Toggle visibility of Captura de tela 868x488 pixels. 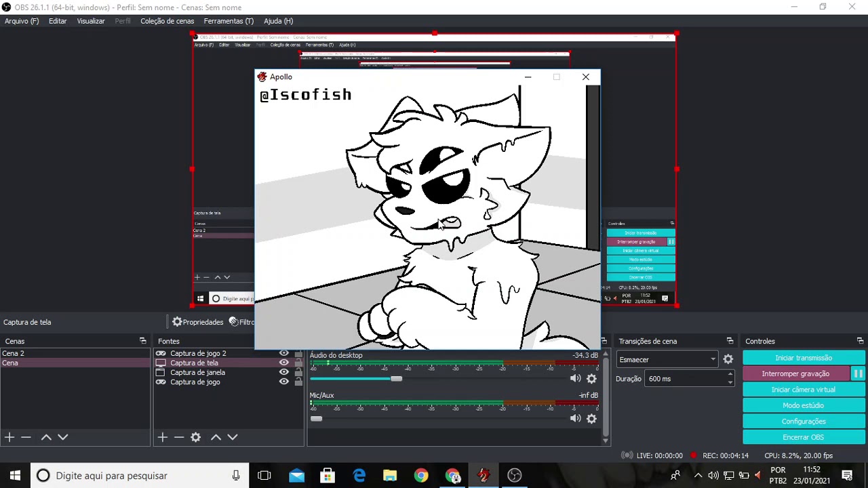tap(283, 363)
